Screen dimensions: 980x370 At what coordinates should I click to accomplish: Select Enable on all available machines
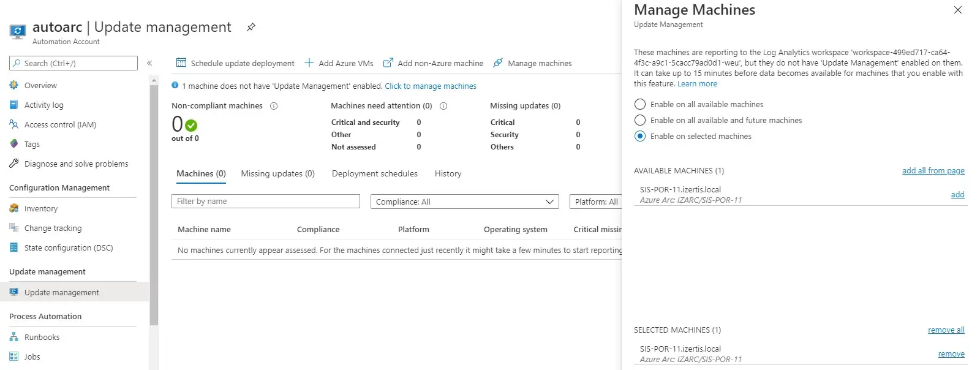click(640, 104)
